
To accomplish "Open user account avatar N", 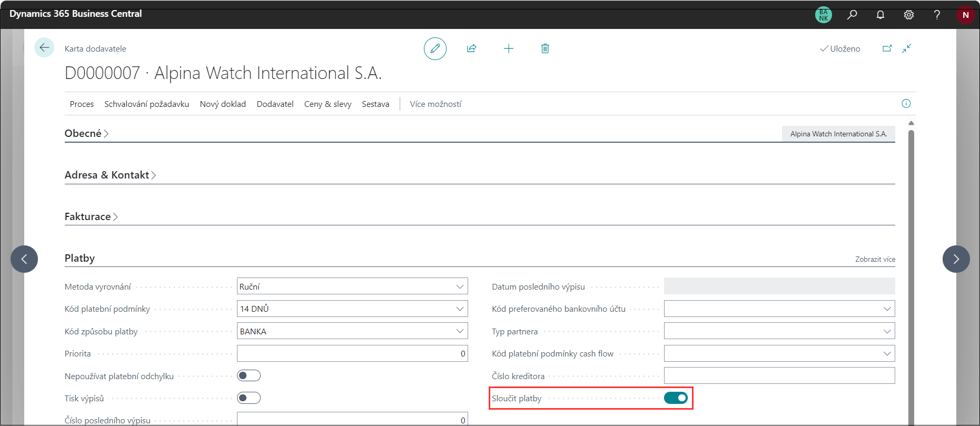I will (965, 15).
